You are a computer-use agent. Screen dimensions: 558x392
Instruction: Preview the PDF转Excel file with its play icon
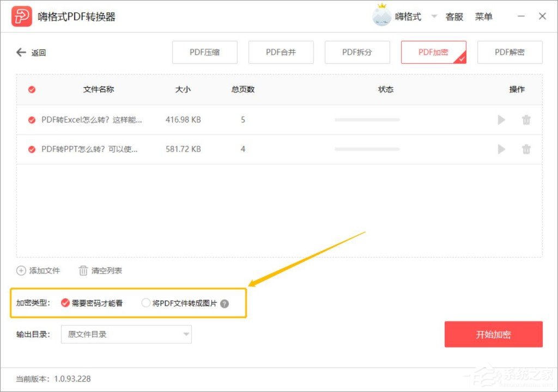click(501, 120)
